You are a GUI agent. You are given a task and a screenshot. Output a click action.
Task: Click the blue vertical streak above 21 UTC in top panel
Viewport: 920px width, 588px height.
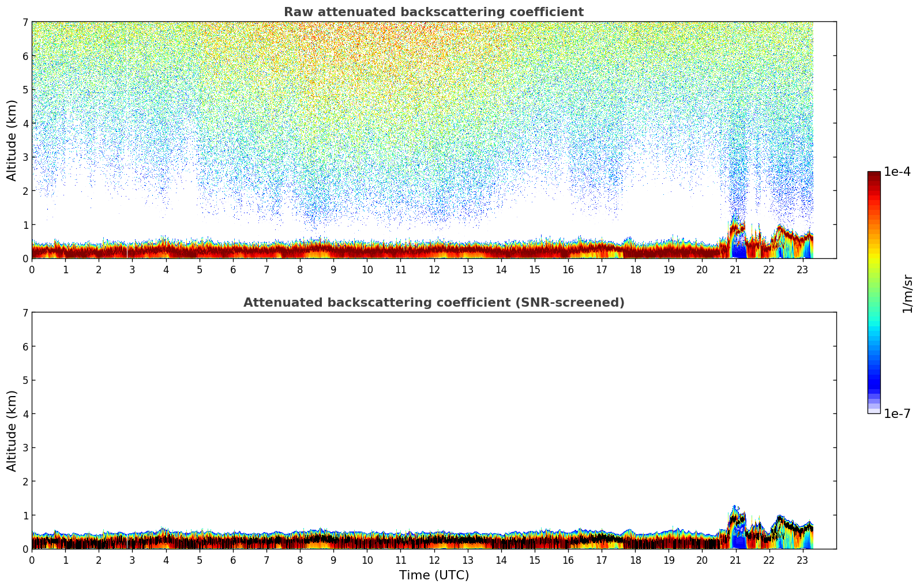pyautogui.click(x=736, y=173)
